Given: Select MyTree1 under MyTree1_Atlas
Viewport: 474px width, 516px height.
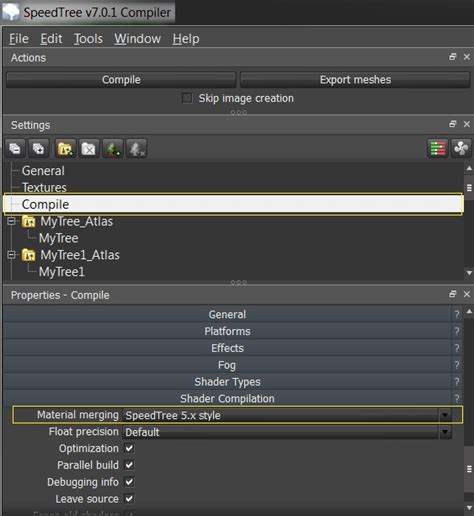Looking at the screenshot, I should (x=62, y=272).
